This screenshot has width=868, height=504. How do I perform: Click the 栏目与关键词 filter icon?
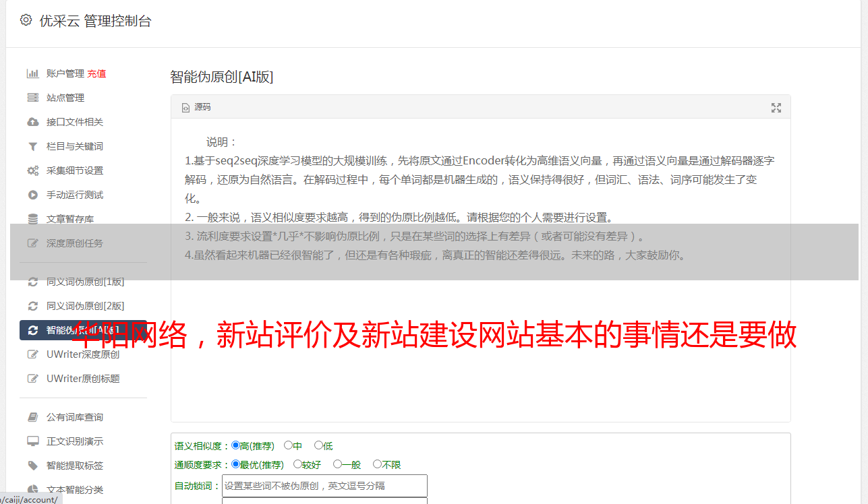pyautogui.click(x=32, y=146)
